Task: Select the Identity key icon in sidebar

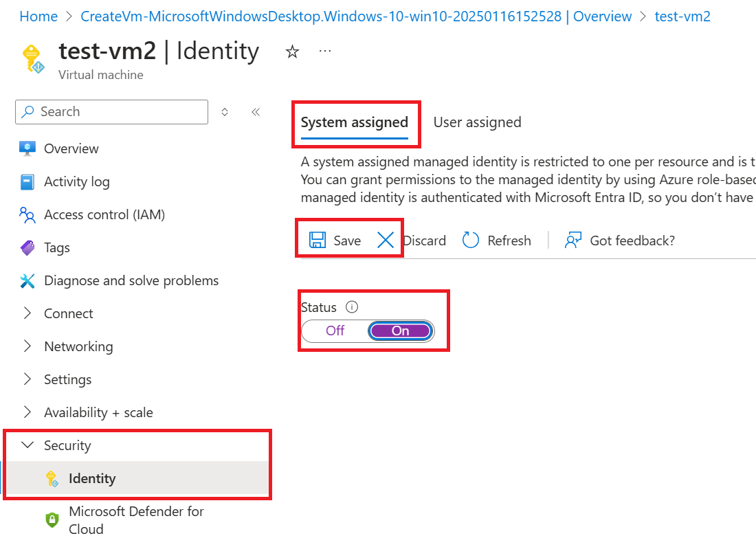Action: (52, 478)
